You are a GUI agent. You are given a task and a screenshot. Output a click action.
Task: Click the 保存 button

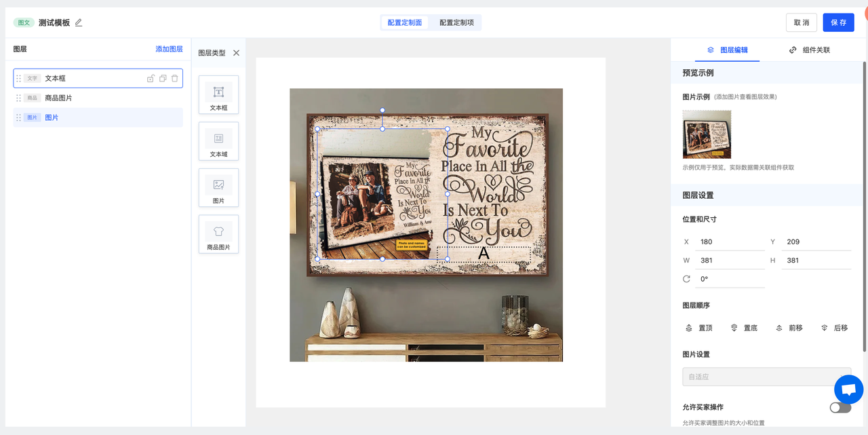click(838, 22)
